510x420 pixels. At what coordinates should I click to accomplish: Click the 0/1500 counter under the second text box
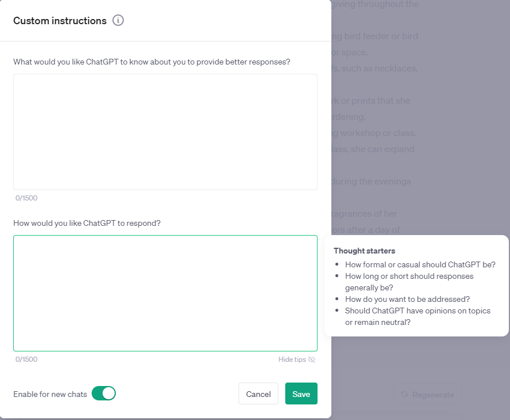(x=27, y=360)
